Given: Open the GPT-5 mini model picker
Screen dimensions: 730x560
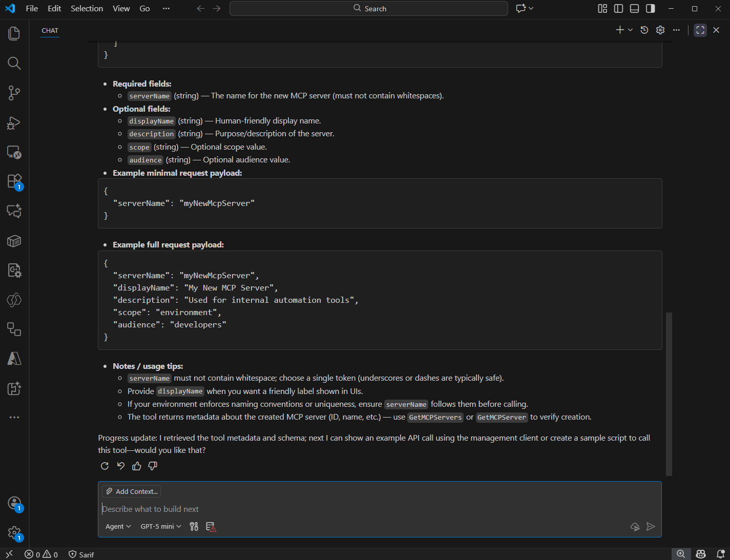Looking at the screenshot, I should tap(161, 526).
